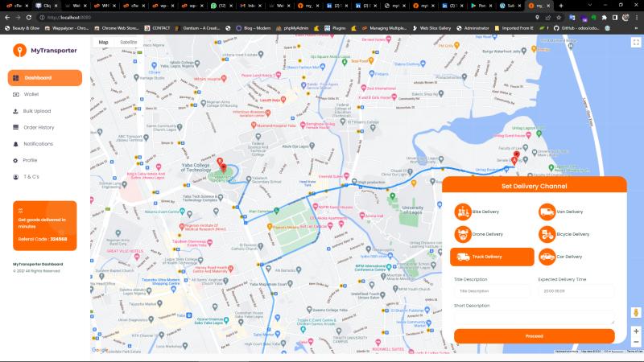Open the T & C's page
This screenshot has width=644, height=362.
31,176
